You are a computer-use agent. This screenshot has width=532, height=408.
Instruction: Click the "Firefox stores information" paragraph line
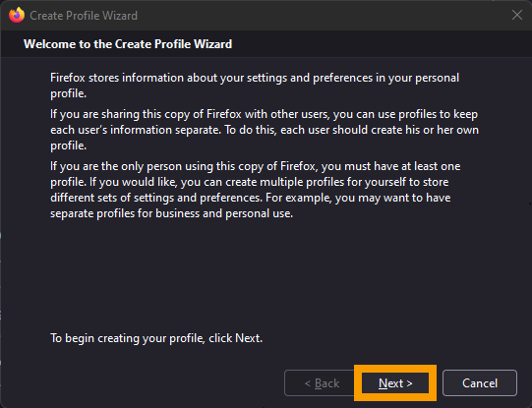pos(255,78)
